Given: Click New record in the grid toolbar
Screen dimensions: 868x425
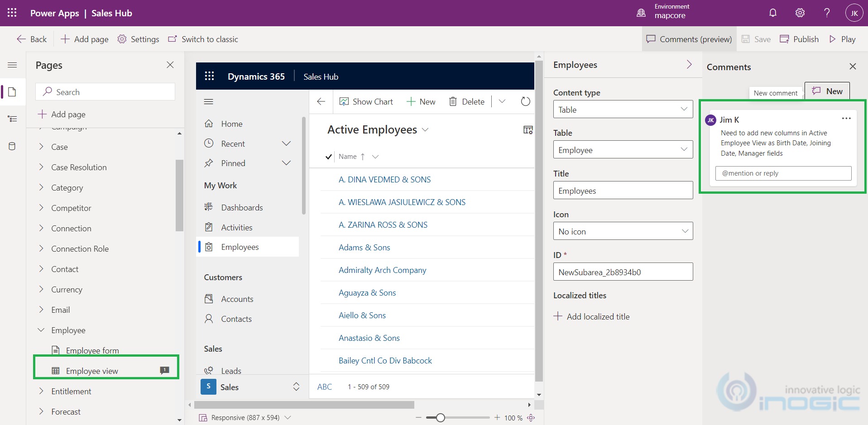Looking at the screenshot, I should (421, 101).
